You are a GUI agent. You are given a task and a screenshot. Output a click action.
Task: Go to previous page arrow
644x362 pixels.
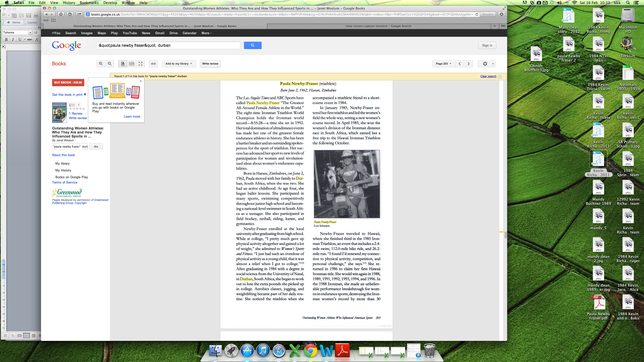(x=460, y=64)
